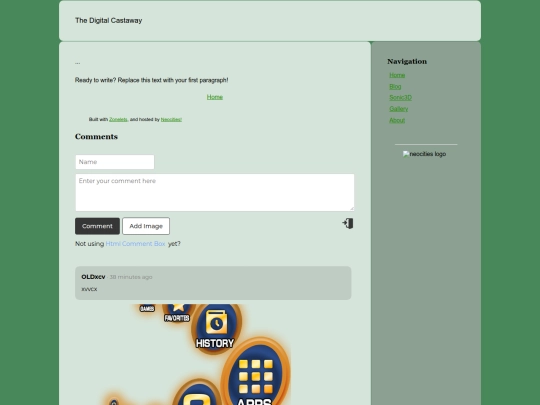Screen dimensions: 540x405
Task: Click the broken neocities logo image
Action: tap(424, 154)
